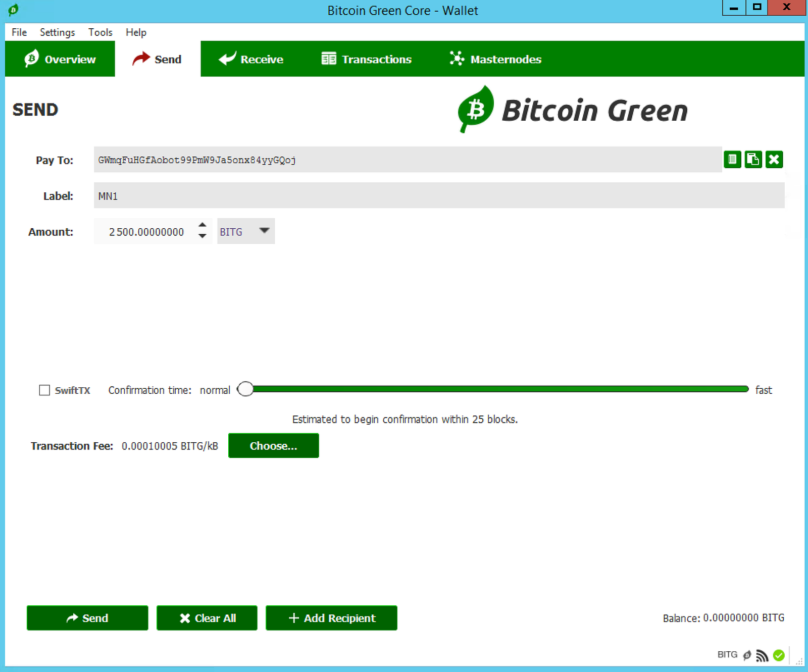Image resolution: width=808 pixels, height=672 pixels.
Task: Open the File menu
Action: (x=19, y=32)
